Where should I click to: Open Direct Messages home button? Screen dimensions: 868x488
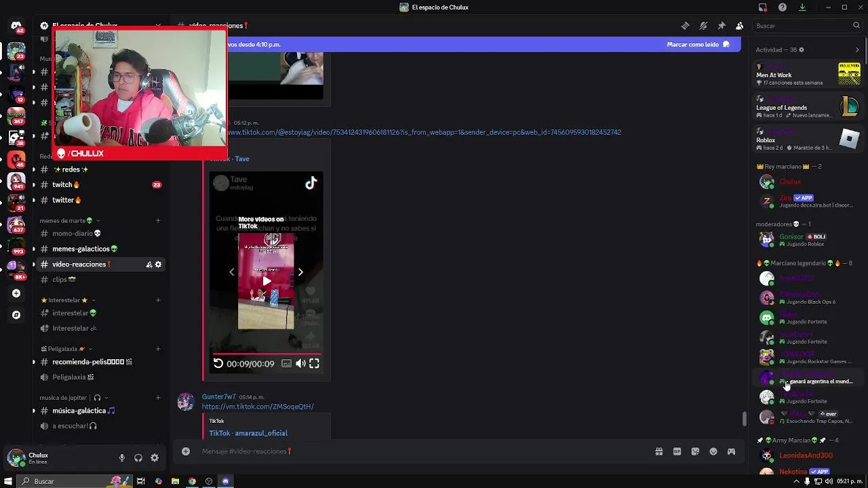point(16,26)
